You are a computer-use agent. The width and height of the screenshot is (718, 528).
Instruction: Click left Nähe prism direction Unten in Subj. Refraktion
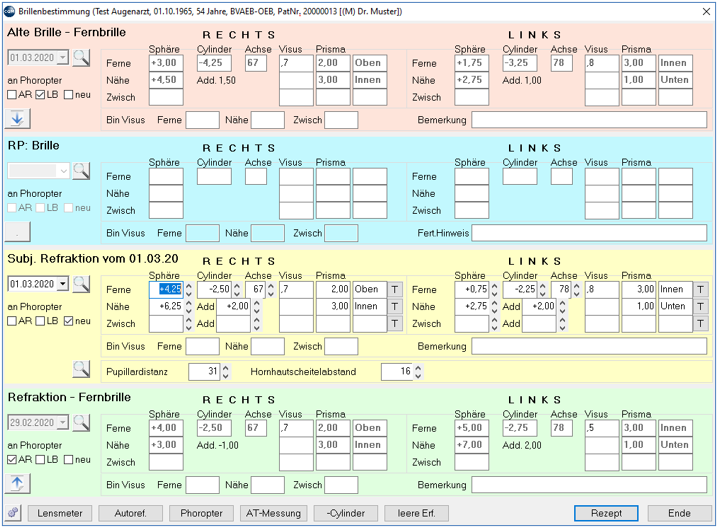click(x=675, y=306)
